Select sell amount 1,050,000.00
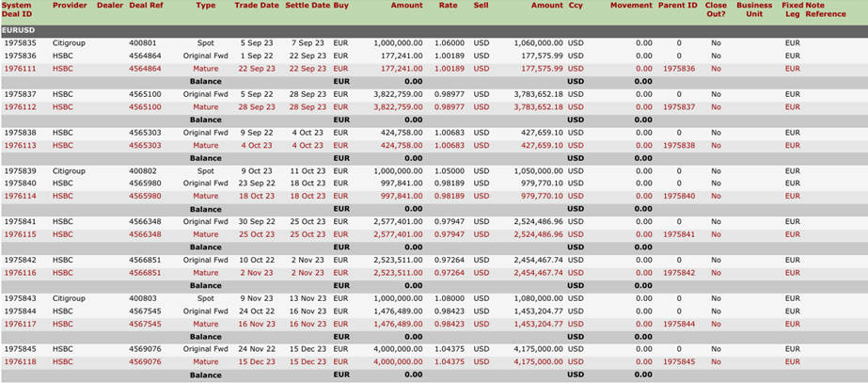This screenshot has height=383, width=868. point(539,170)
